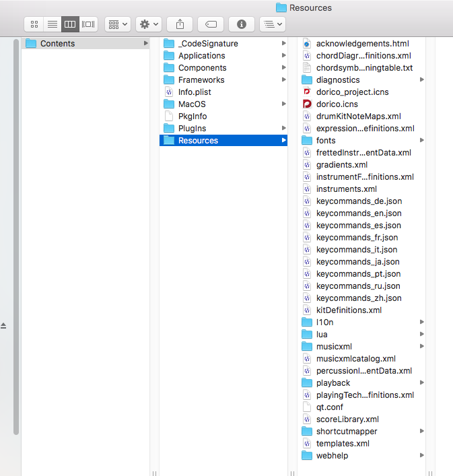Screen dimensions: 453x476
Task: Click the gradients.xml file icon
Action: pyautogui.click(x=307, y=164)
